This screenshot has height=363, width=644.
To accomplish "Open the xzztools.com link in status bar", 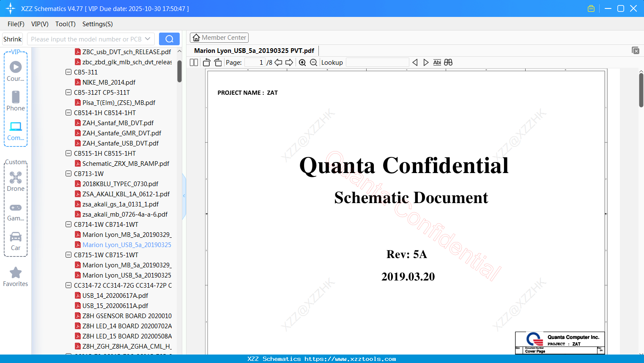I will (x=350, y=359).
